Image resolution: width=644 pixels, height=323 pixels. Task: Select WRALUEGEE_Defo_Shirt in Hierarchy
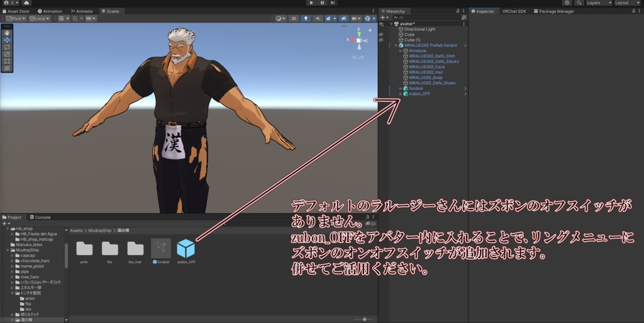point(431,56)
